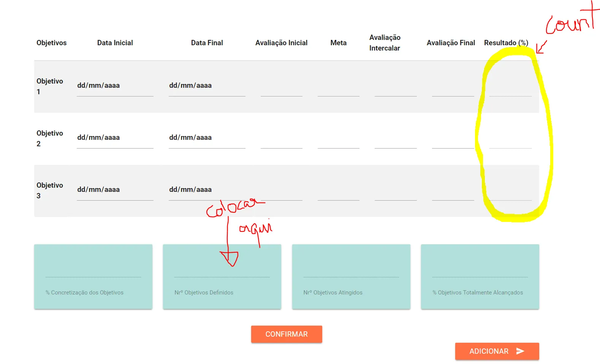Click the Data Inicial column header

pyautogui.click(x=115, y=43)
